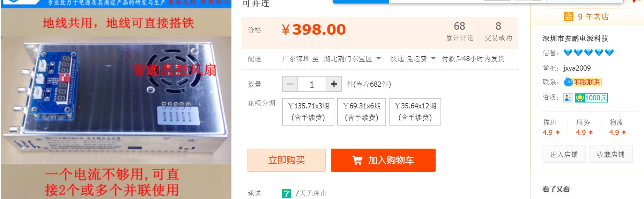Open the 68 累计评论 reviews link
644x199 pixels.
point(459,31)
